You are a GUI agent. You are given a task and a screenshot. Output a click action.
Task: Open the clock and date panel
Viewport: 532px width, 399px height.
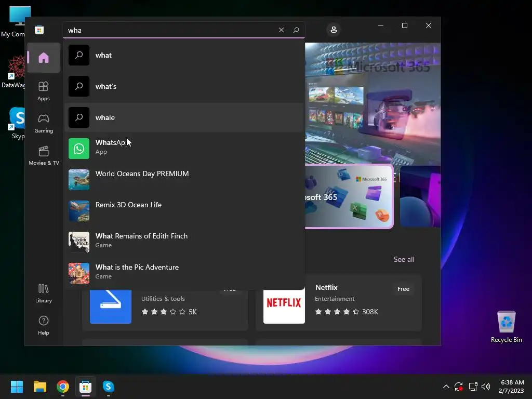tap(511, 387)
